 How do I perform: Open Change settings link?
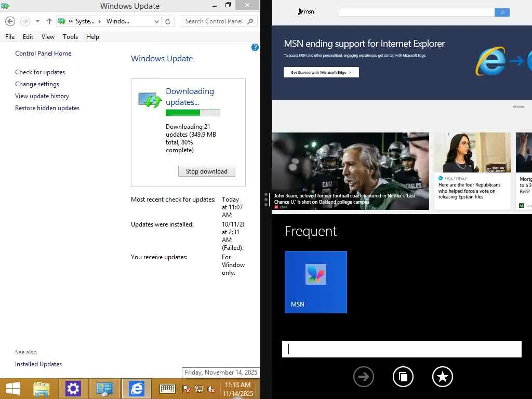coord(37,84)
